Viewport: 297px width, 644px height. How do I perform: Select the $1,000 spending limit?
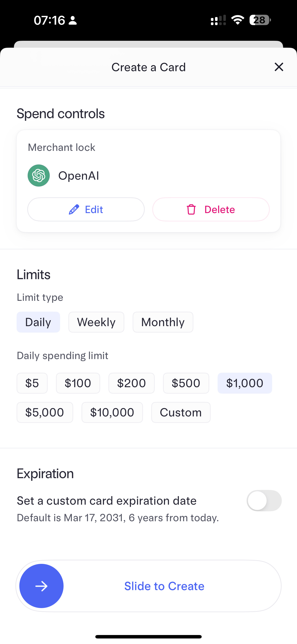point(245,383)
